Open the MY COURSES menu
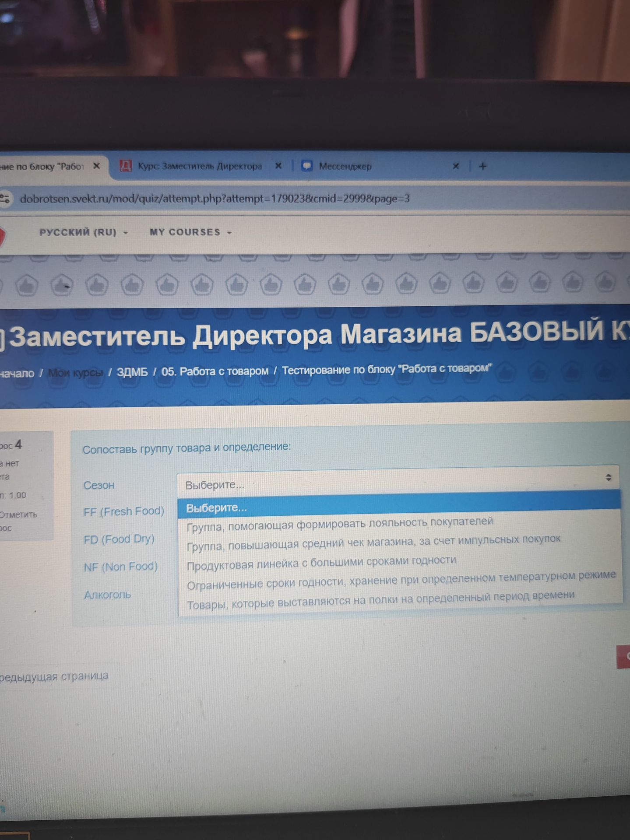This screenshot has width=630, height=840. pyautogui.click(x=190, y=232)
